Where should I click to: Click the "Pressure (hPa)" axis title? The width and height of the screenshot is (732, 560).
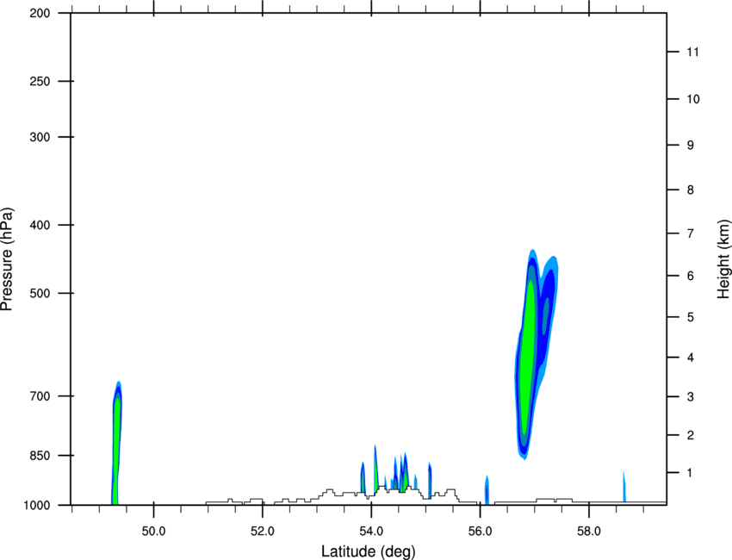click(x=7, y=258)
